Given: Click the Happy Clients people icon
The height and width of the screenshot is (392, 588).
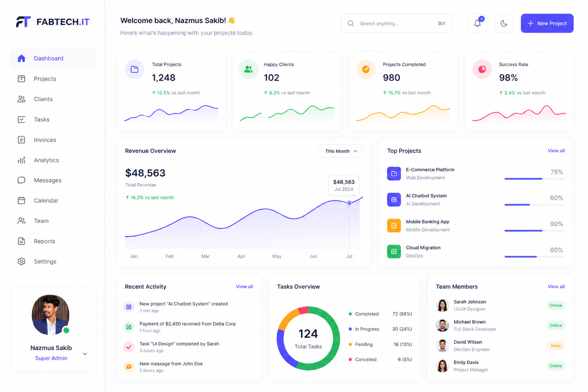Looking at the screenshot, I should 248,69.
